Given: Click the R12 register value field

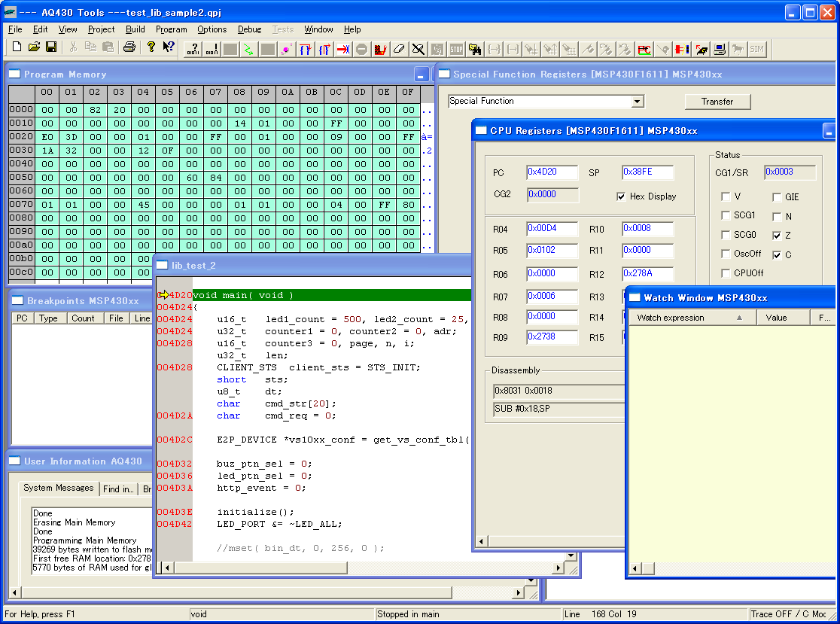Looking at the screenshot, I should 647,273.
